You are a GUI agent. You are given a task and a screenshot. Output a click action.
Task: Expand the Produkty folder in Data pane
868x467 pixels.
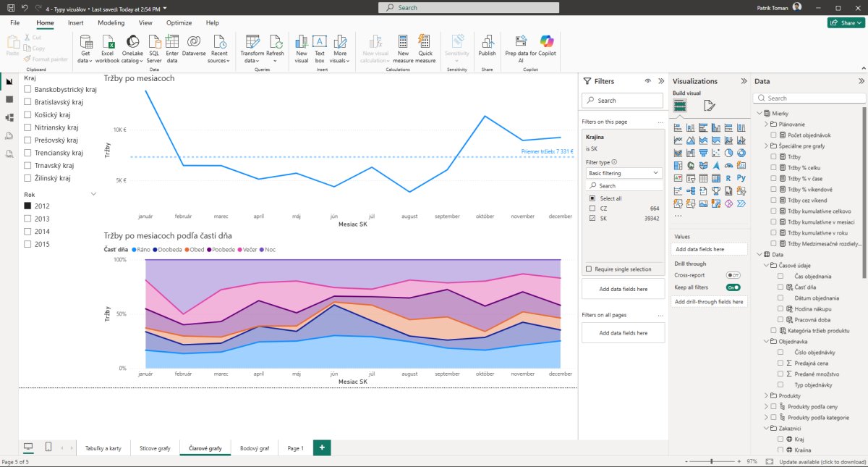pyautogui.click(x=767, y=396)
